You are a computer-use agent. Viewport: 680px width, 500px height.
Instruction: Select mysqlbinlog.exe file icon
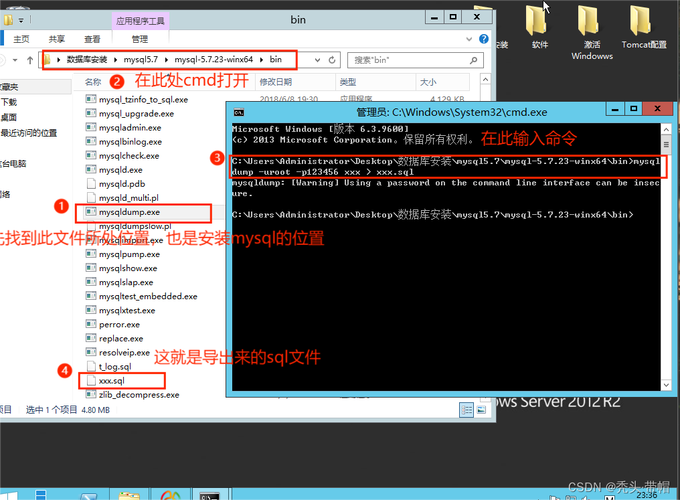[91, 141]
